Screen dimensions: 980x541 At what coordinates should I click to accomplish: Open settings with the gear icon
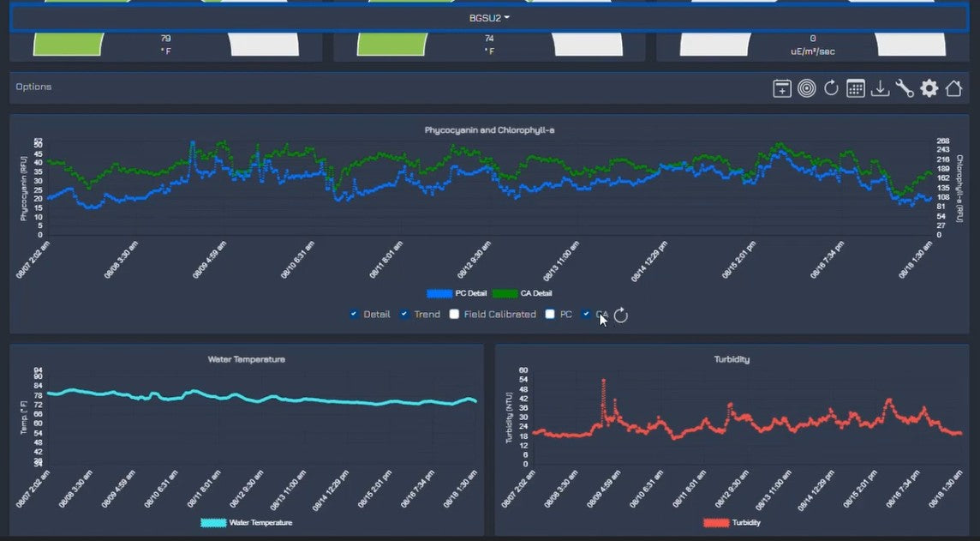pyautogui.click(x=929, y=88)
